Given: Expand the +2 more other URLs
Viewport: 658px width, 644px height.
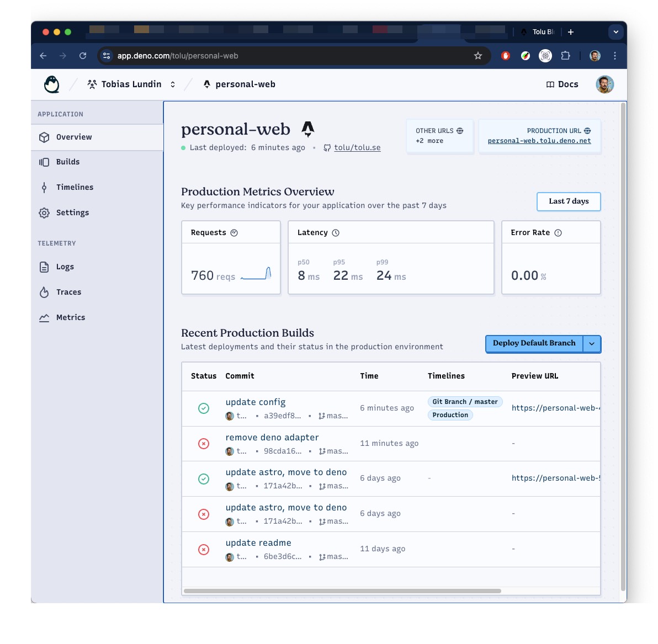Looking at the screenshot, I should pos(429,141).
